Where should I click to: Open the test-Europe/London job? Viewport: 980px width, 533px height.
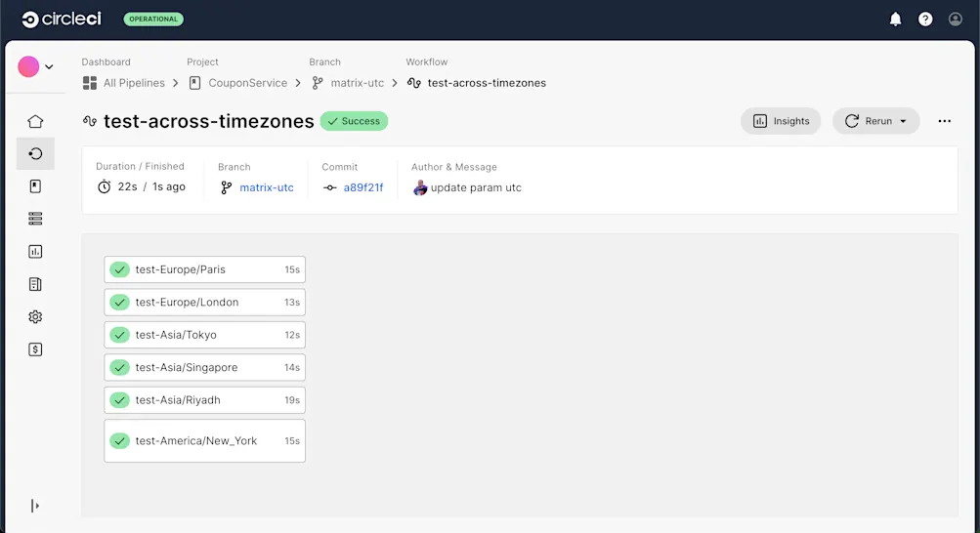point(204,302)
